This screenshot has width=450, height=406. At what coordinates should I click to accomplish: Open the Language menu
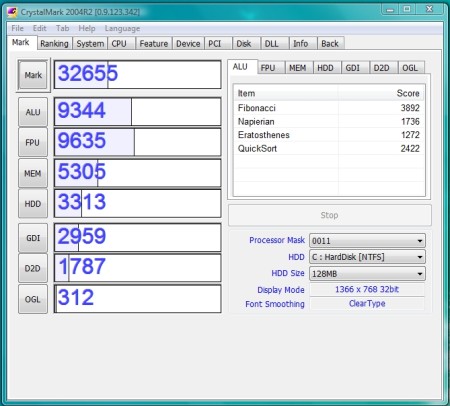coord(122,29)
